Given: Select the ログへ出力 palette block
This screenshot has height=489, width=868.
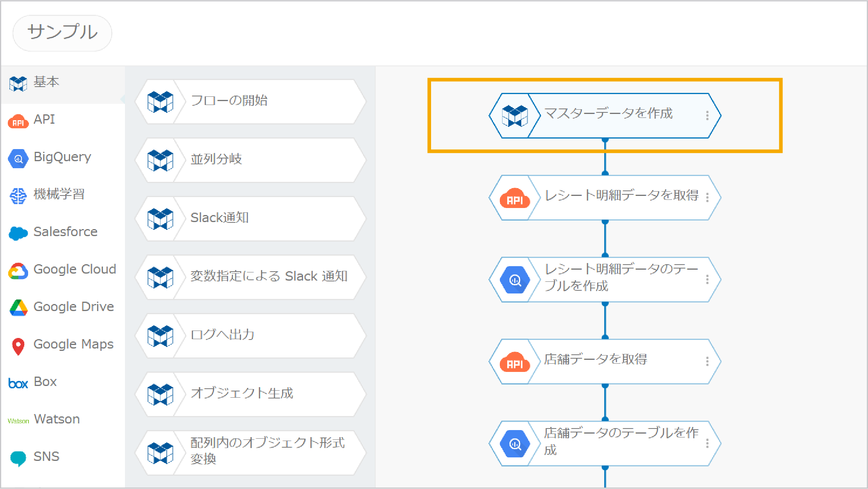Looking at the screenshot, I should (250, 336).
